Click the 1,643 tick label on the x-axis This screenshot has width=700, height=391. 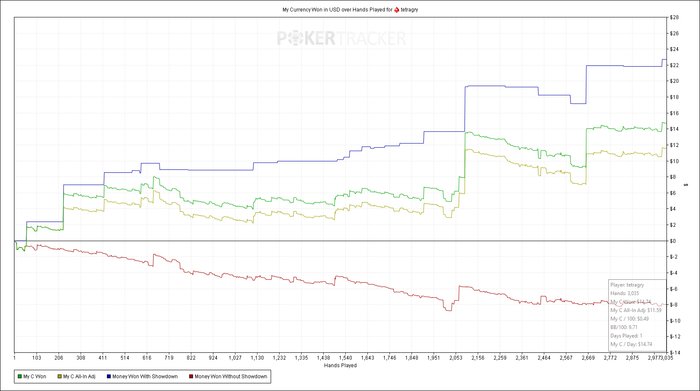(367, 358)
